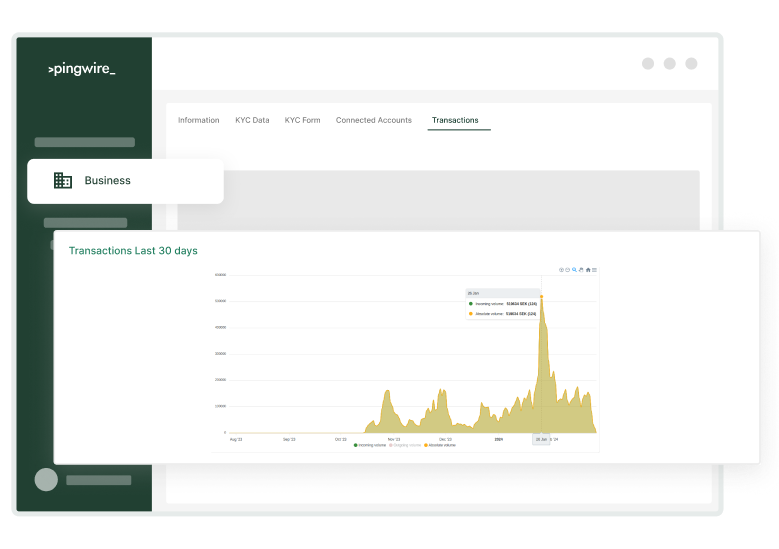
Task: Open the KYC Form tab
Action: pos(303,120)
